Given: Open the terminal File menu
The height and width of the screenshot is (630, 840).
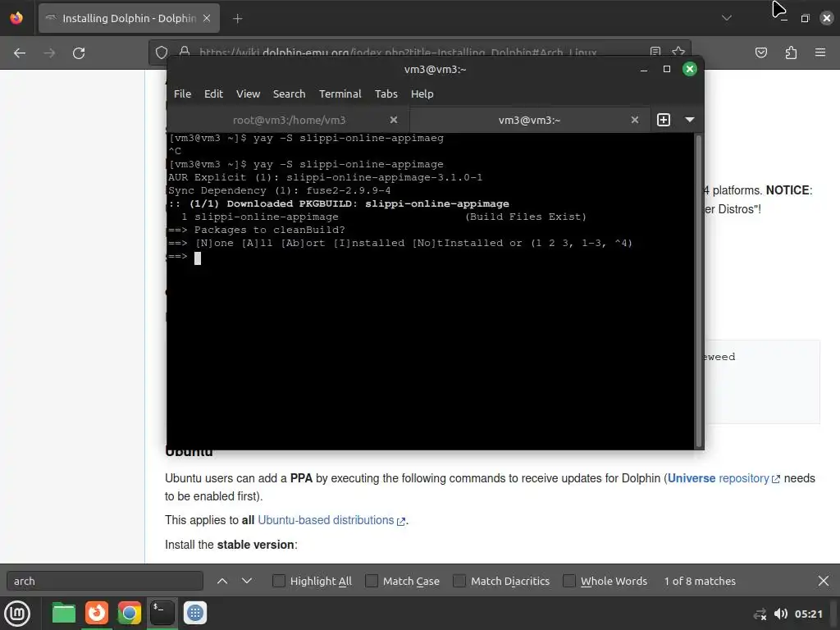Looking at the screenshot, I should (x=182, y=94).
